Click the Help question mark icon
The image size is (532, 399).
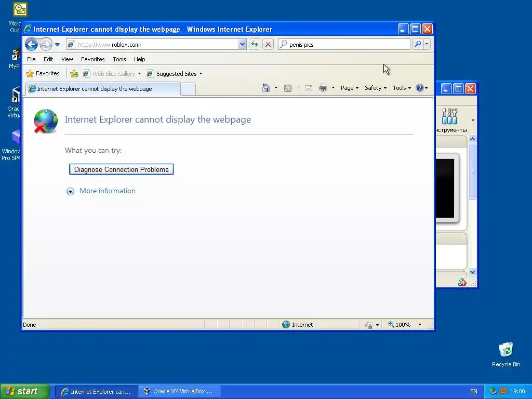pyautogui.click(x=420, y=88)
